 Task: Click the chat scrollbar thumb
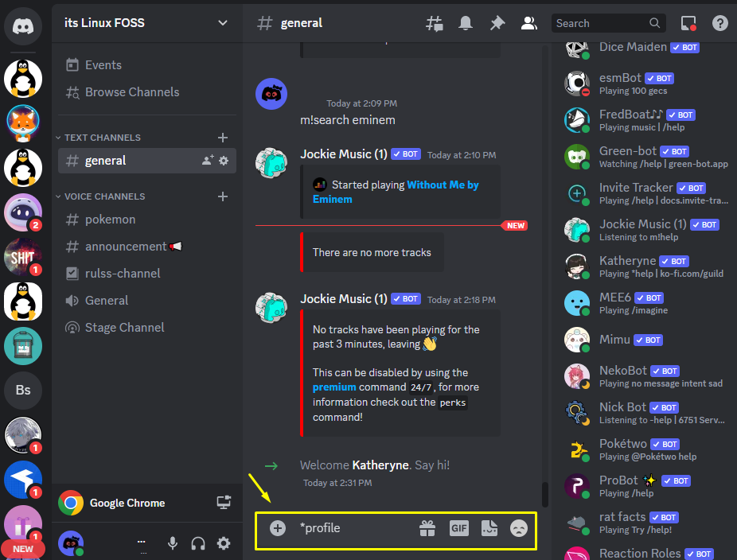point(544,494)
